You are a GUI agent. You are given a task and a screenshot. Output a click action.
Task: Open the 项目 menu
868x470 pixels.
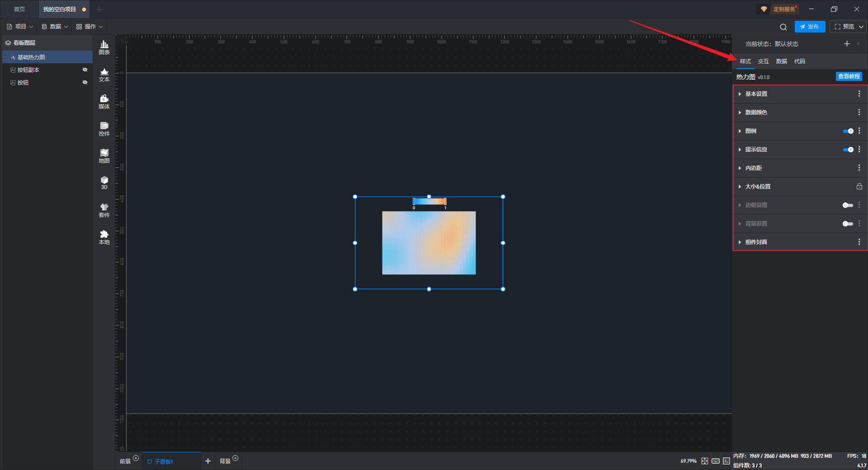20,27
